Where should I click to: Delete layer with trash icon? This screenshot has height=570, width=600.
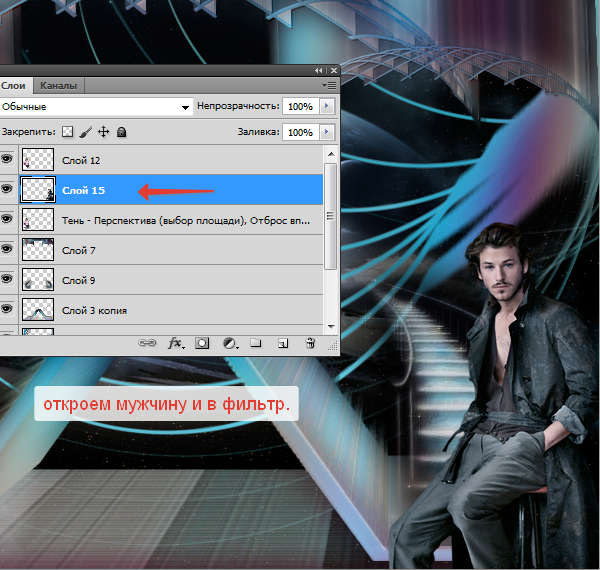310,343
